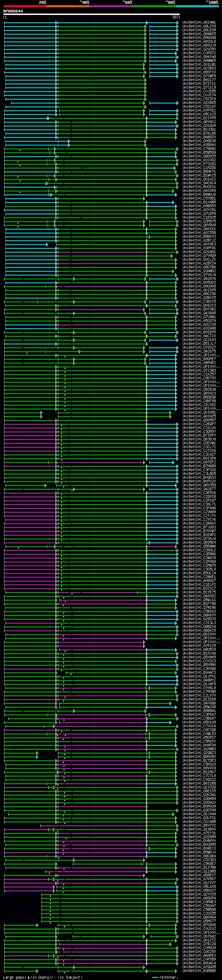Select the UniRef100_C7QKW2 label

(199, 149)
